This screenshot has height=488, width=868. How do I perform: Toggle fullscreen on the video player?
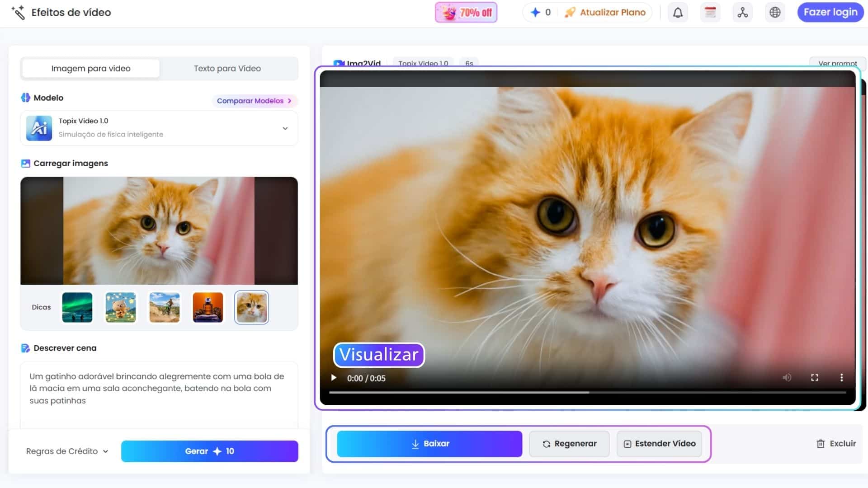pos(815,378)
